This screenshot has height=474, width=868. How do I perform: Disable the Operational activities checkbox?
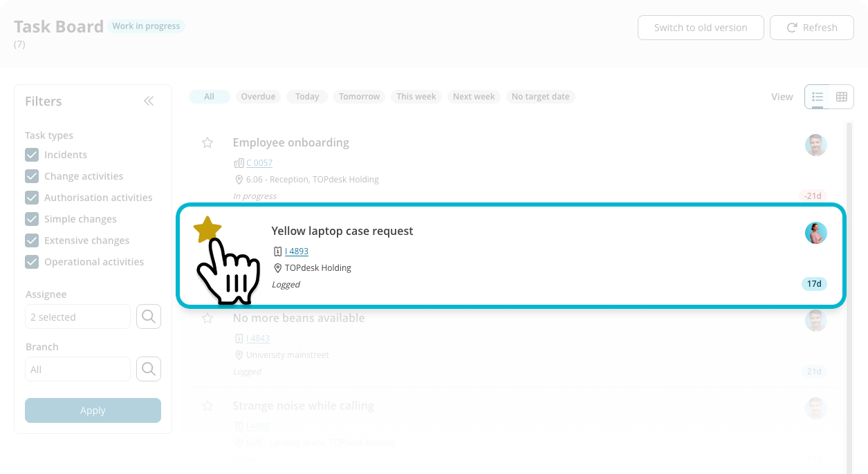coord(32,262)
